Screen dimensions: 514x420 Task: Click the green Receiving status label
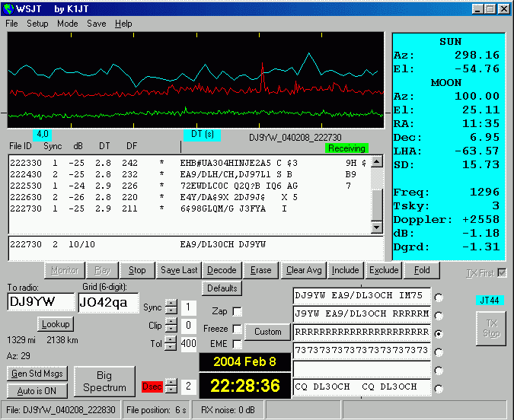(346, 148)
